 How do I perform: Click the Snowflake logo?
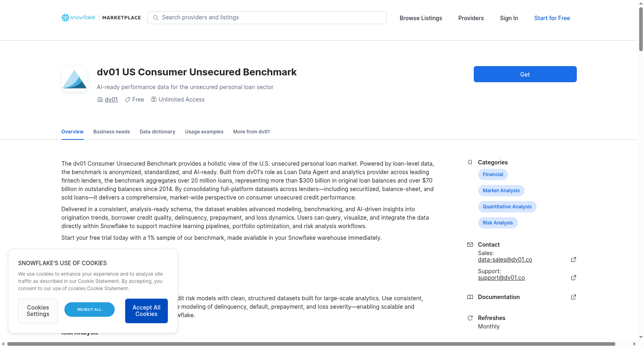78,18
